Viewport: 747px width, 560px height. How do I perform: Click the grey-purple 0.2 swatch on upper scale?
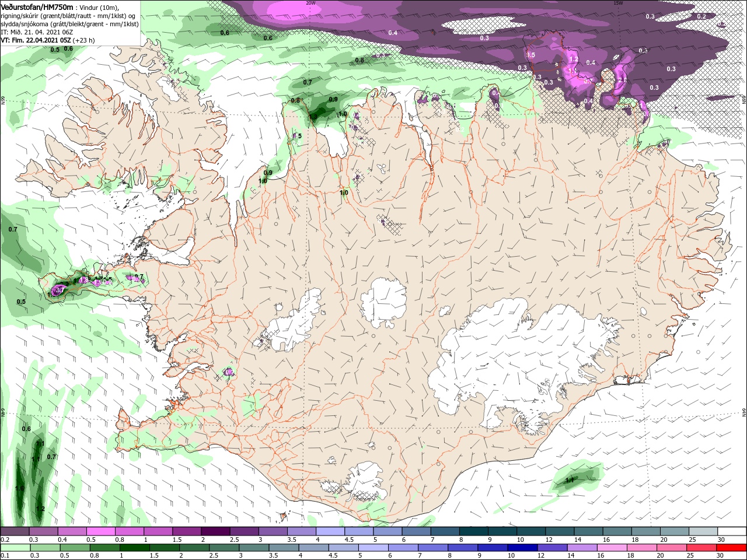(x=15, y=532)
